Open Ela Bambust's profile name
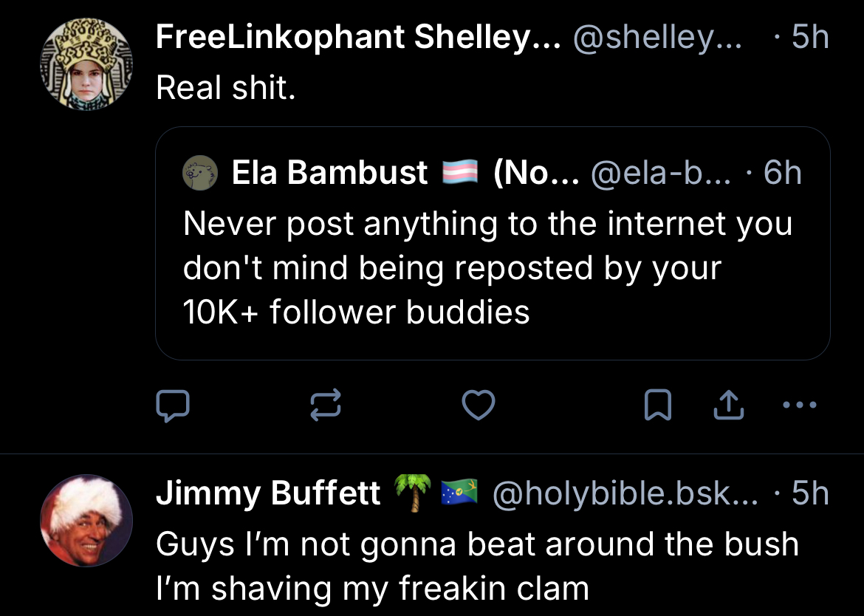Viewport: 864px width, 616px height. click(x=329, y=174)
